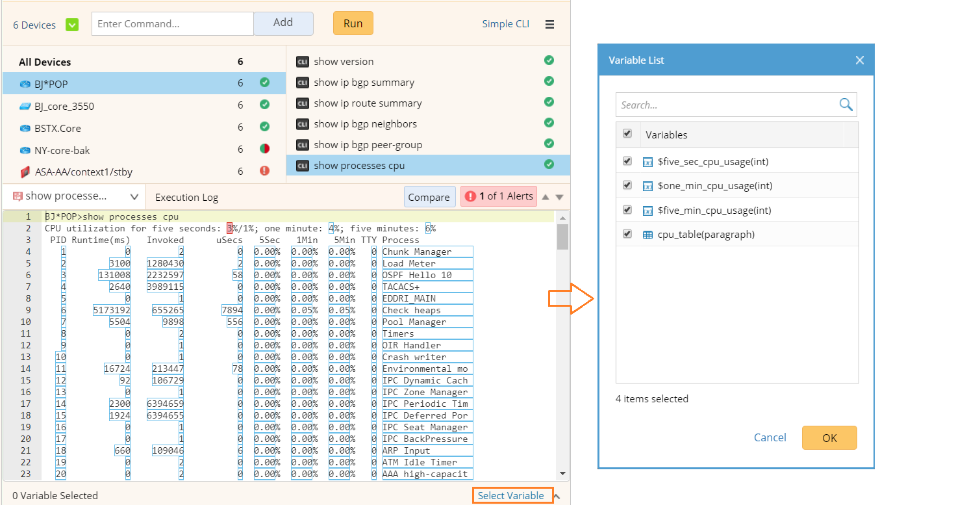Screen dimensions: 980x505
Task: Select show ip bgp summary command
Action: (x=364, y=83)
